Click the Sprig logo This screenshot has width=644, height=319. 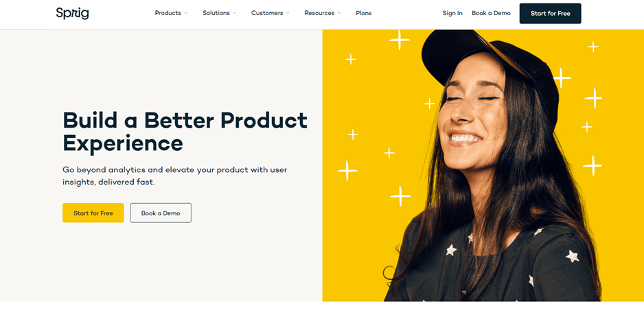pos(72,13)
